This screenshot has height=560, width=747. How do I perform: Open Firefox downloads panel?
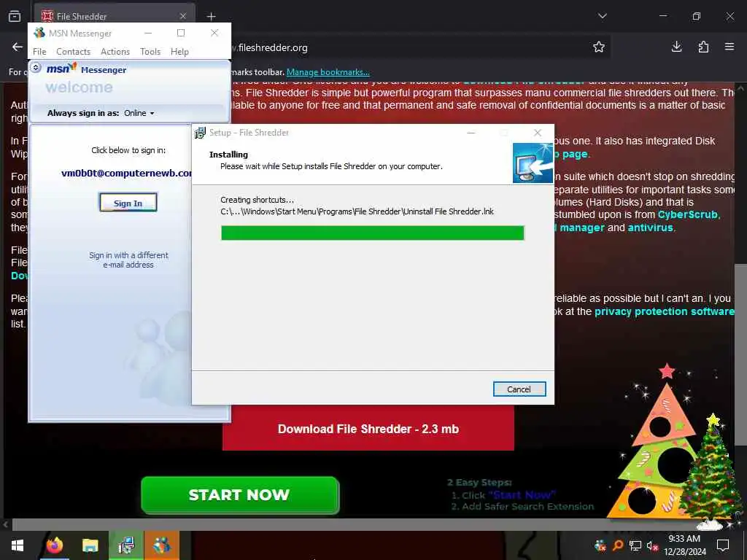(676, 47)
